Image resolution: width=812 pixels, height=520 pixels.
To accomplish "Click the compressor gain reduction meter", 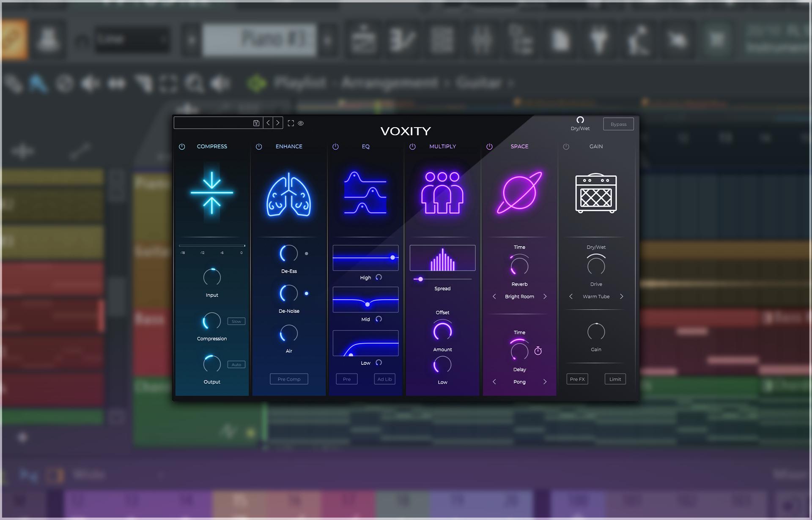I will pyautogui.click(x=212, y=246).
